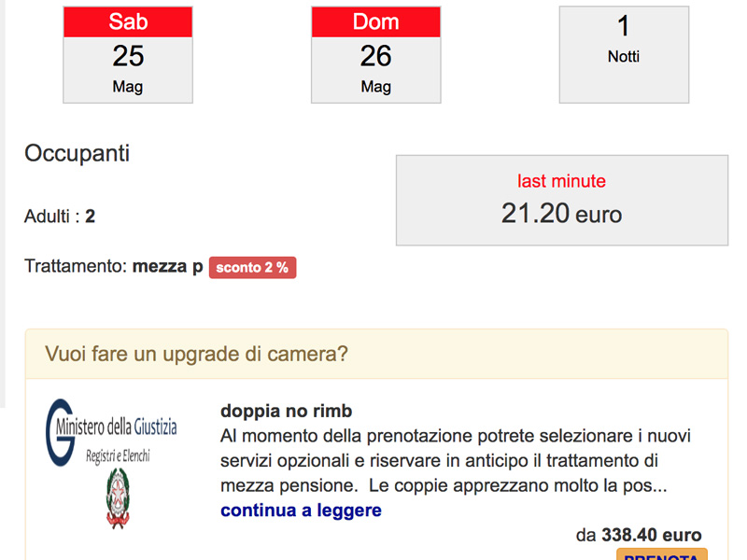Image resolution: width=747 pixels, height=560 pixels.
Task: Click the room upgrade description text
Action: pyautogui.click(x=456, y=460)
